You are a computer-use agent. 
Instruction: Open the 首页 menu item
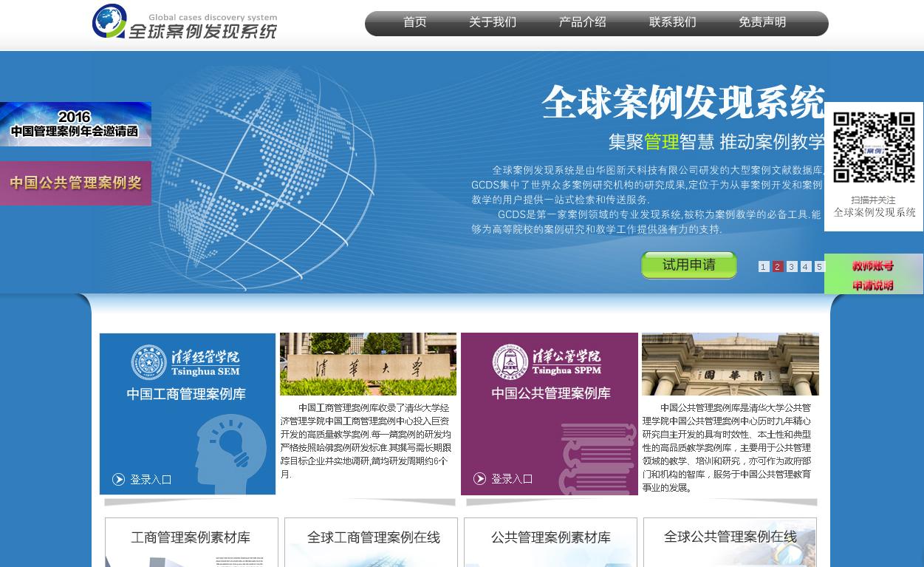[x=415, y=22]
